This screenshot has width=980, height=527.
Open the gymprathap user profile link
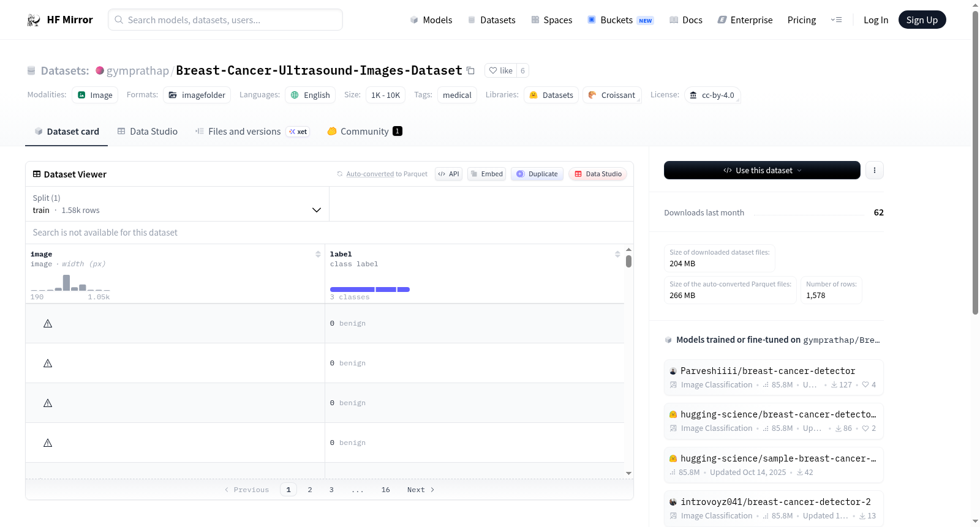[138, 70]
